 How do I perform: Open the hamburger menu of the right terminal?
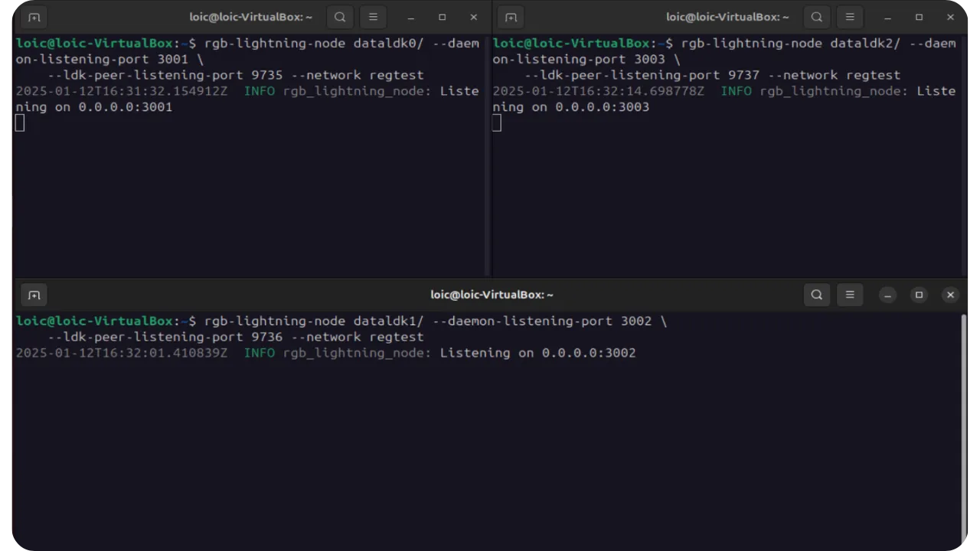coord(850,17)
